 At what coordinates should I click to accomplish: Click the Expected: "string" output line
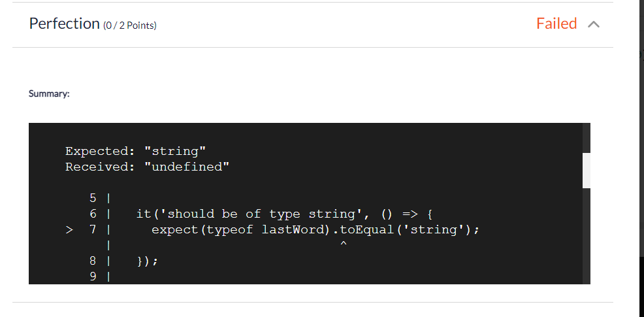[136, 151]
